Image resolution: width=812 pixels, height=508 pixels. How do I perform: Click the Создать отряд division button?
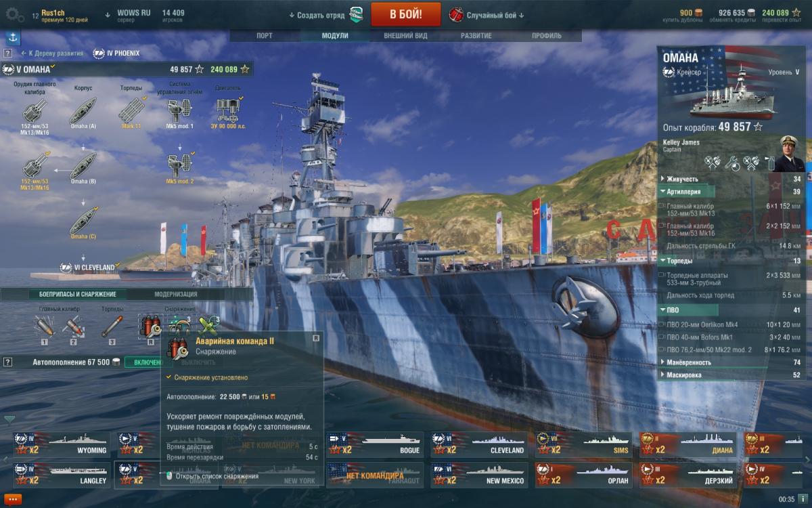coord(326,14)
